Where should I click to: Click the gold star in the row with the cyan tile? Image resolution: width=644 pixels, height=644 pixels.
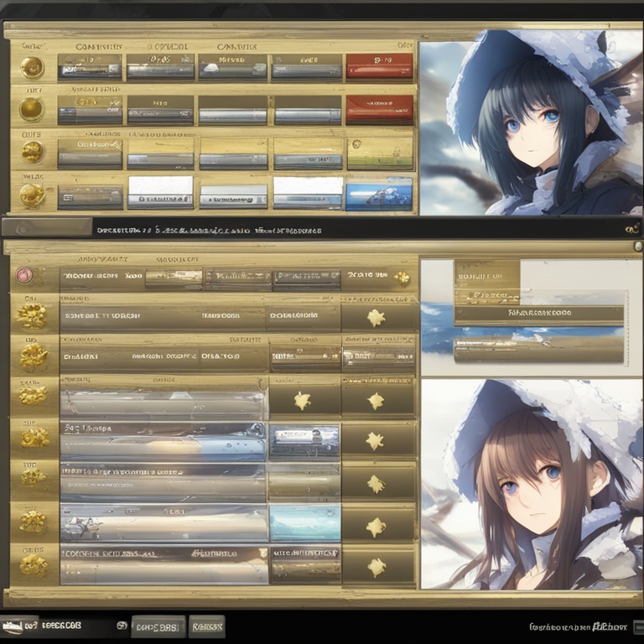tap(376, 527)
